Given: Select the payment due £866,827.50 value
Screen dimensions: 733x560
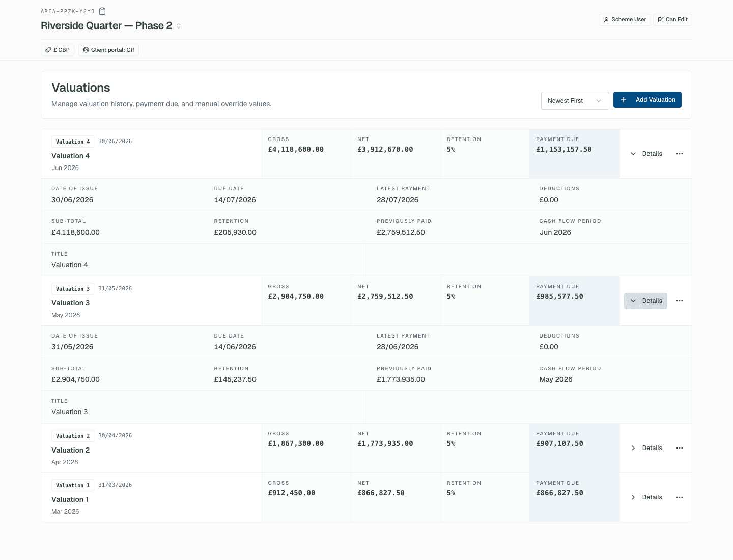Looking at the screenshot, I should [x=559, y=493].
